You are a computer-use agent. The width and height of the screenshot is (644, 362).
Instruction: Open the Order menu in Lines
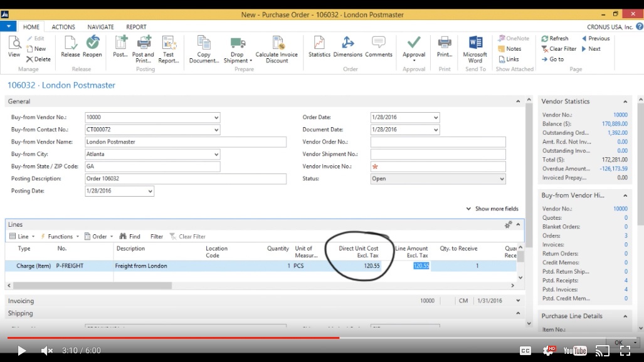[98, 236]
